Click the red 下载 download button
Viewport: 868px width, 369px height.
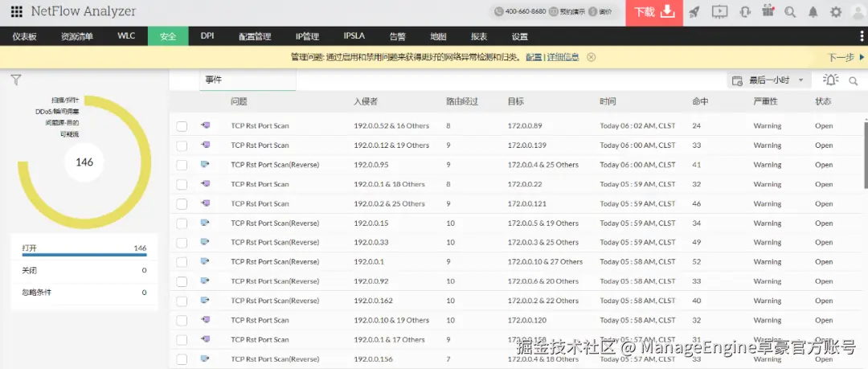coord(653,12)
